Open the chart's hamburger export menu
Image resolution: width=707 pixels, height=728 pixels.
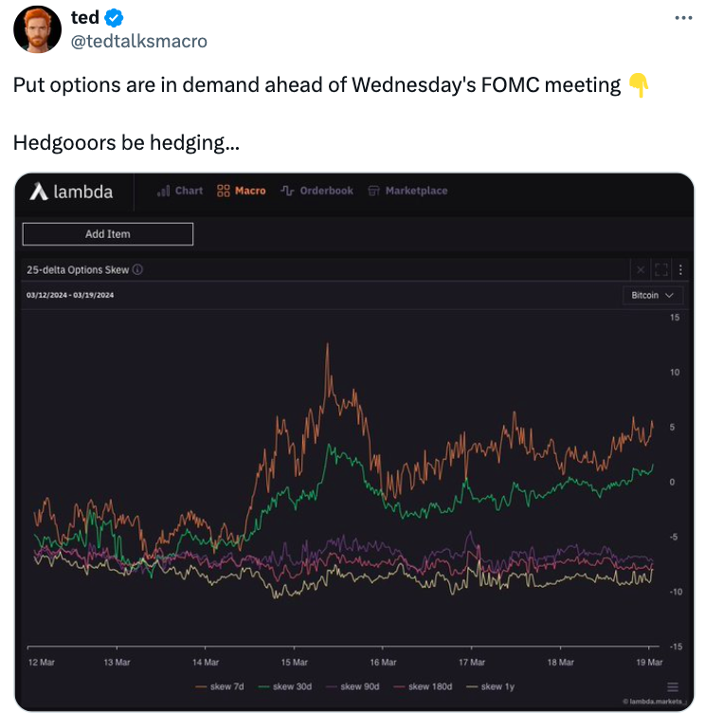click(x=673, y=686)
